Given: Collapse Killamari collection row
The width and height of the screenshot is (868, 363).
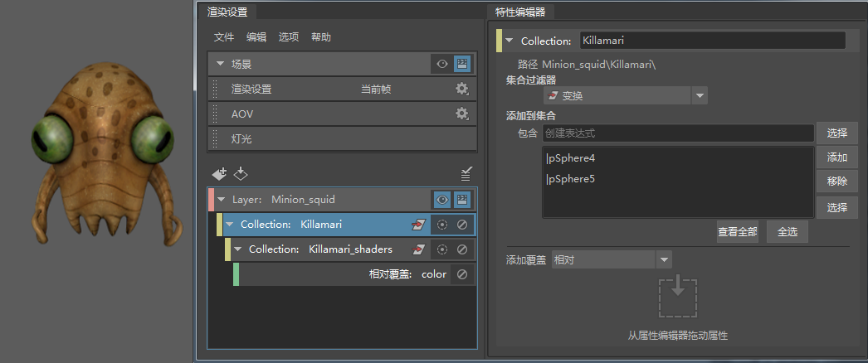Looking at the screenshot, I should [x=230, y=225].
